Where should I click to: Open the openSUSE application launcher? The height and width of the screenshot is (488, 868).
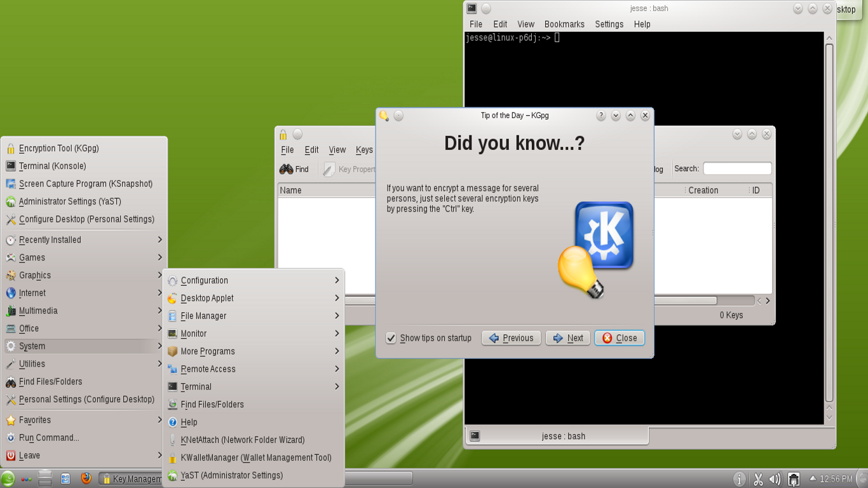[x=8, y=478]
